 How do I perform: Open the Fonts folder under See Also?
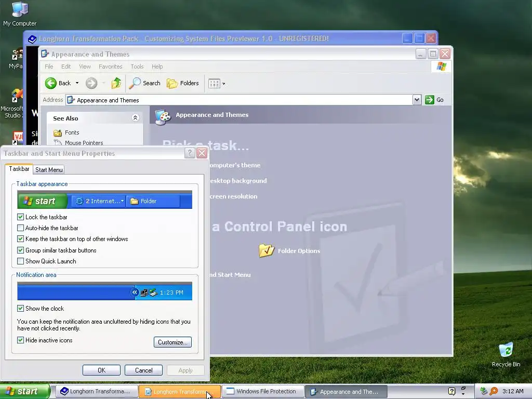(x=66, y=132)
